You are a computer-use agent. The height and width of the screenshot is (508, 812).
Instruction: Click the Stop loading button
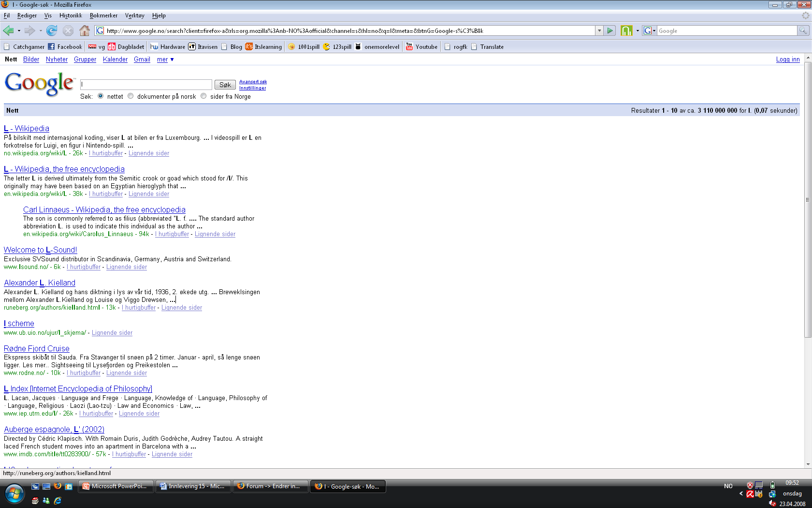tap(68, 30)
